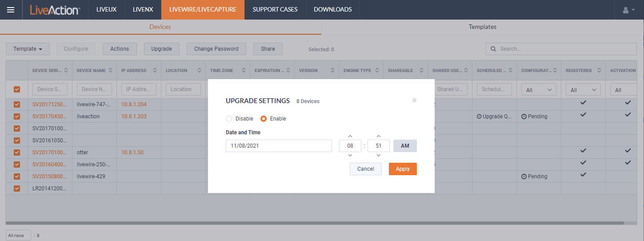Open IP address link 10.8.1.203
The height and width of the screenshot is (241, 644).
click(x=134, y=116)
